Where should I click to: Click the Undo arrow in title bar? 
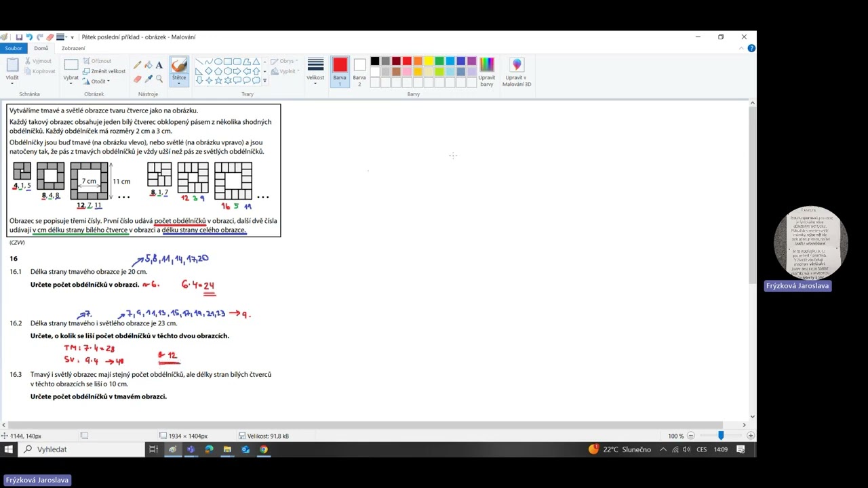(29, 37)
